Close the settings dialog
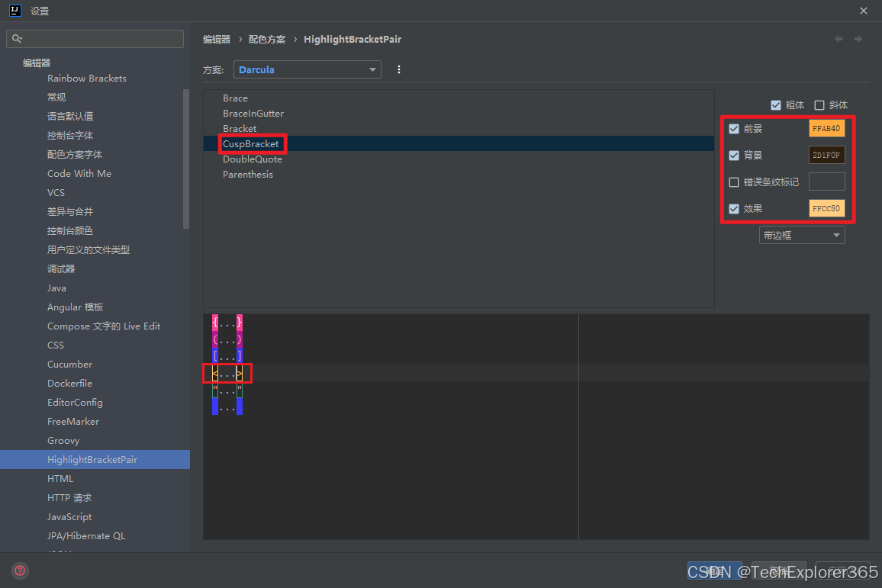Image resolution: width=882 pixels, height=588 pixels. (x=864, y=11)
